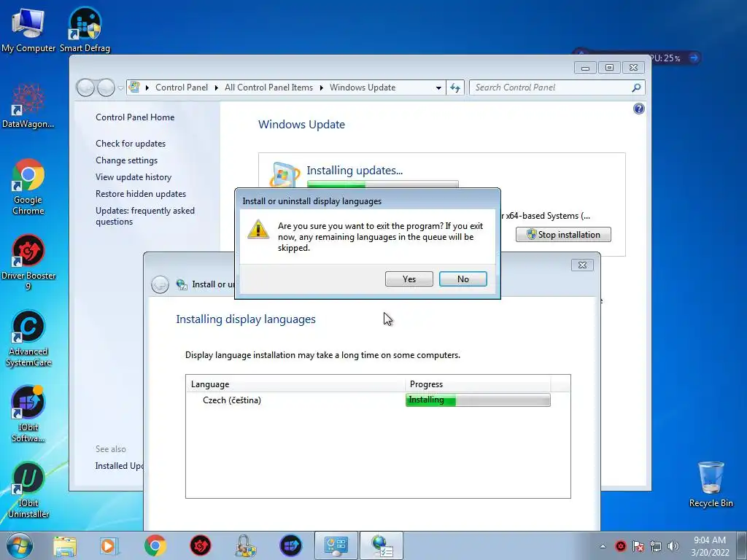Open Driver Booster 9 desktop shortcut

point(28,262)
